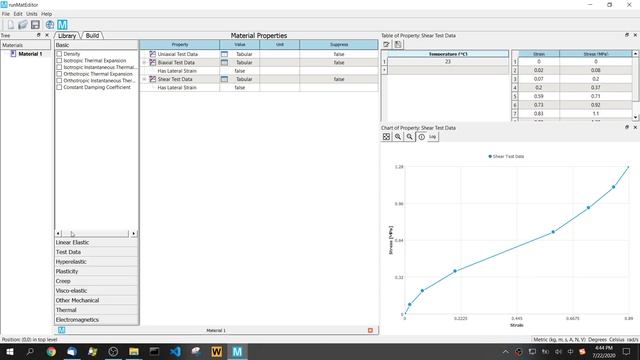
Task: Open Chrome from the taskbar
Action: coord(51,351)
